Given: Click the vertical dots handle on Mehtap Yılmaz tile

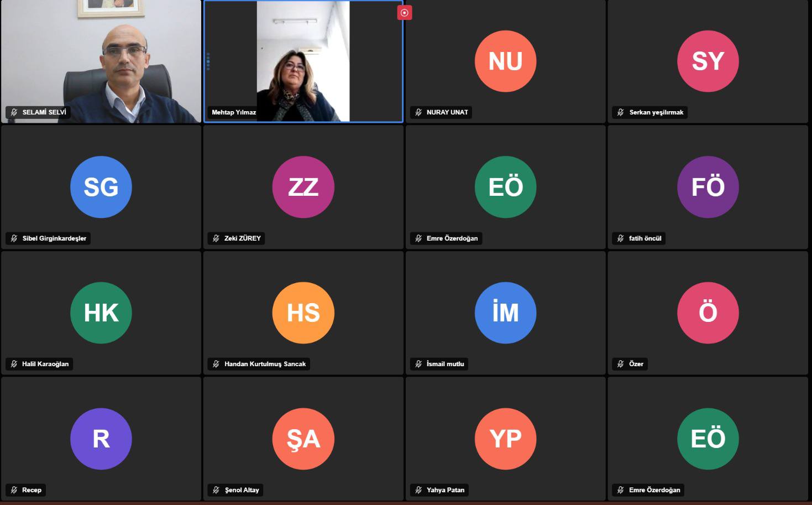Looking at the screenshot, I should [x=208, y=61].
